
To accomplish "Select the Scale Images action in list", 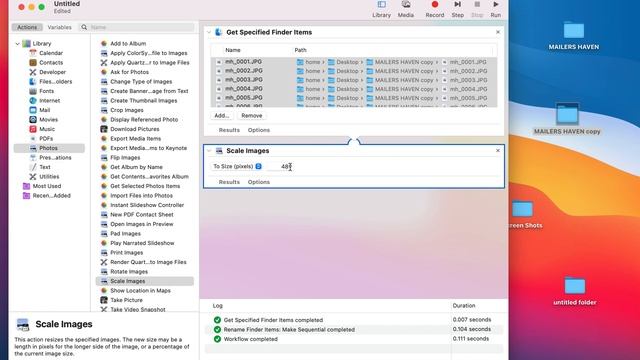I will (x=144, y=281).
